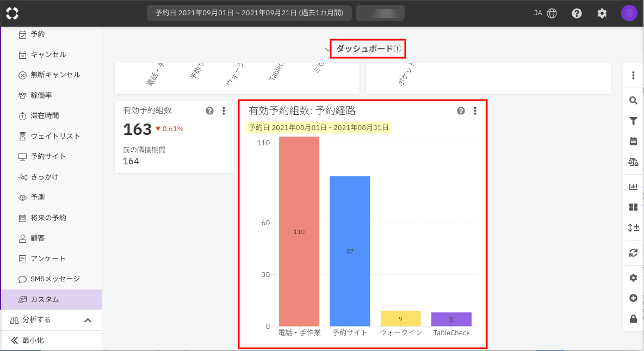Open the 予約日 date range picker

pos(249,13)
